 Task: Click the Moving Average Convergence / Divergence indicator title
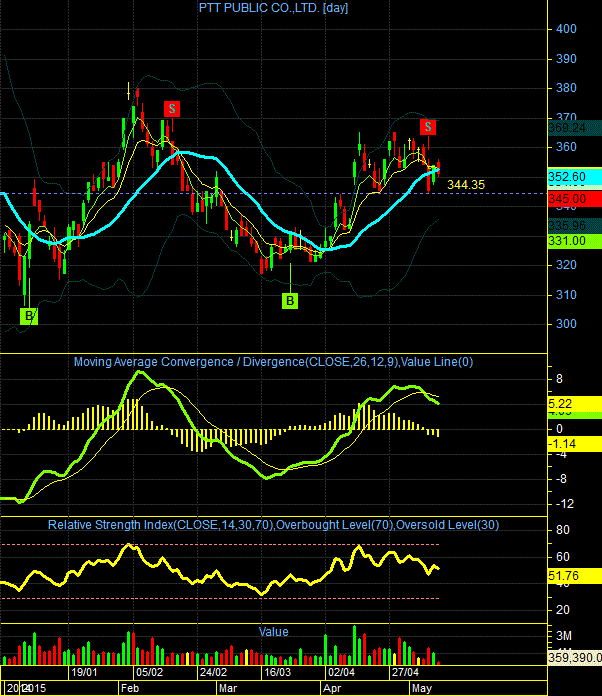coord(273,362)
